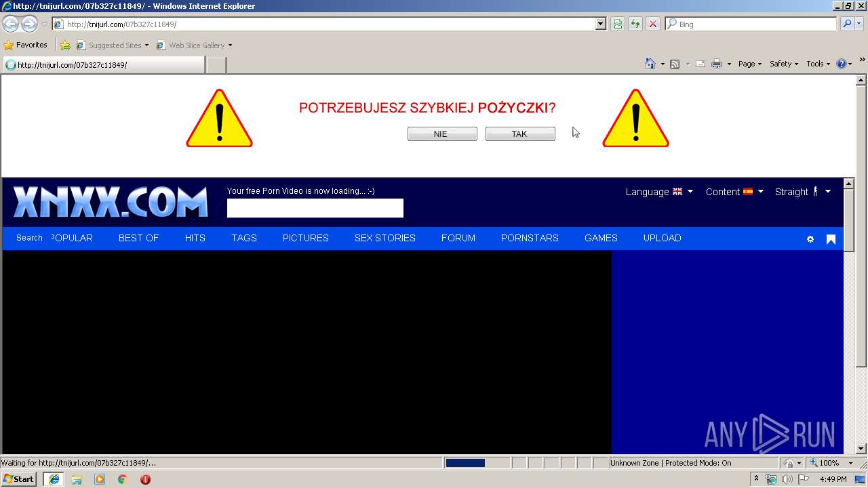Open the media player taskbar icon
The image size is (868, 488).
(x=100, y=479)
